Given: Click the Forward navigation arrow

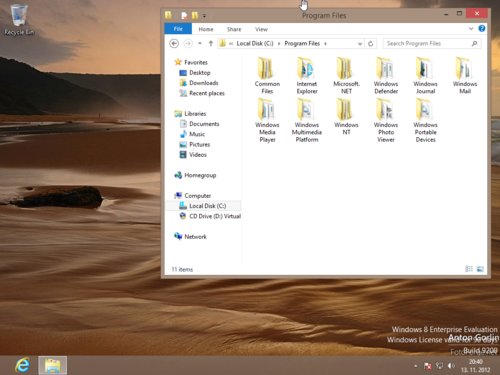Looking at the screenshot, I should click(x=188, y=43).
